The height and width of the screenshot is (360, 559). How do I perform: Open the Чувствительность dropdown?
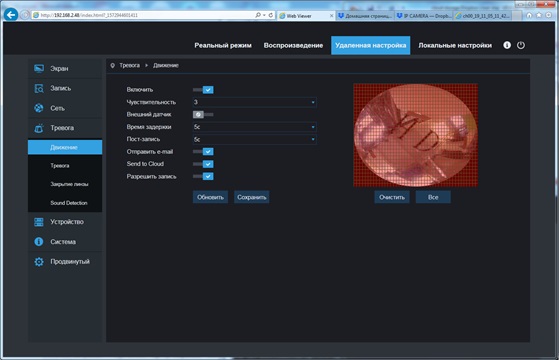click(255, 102)
